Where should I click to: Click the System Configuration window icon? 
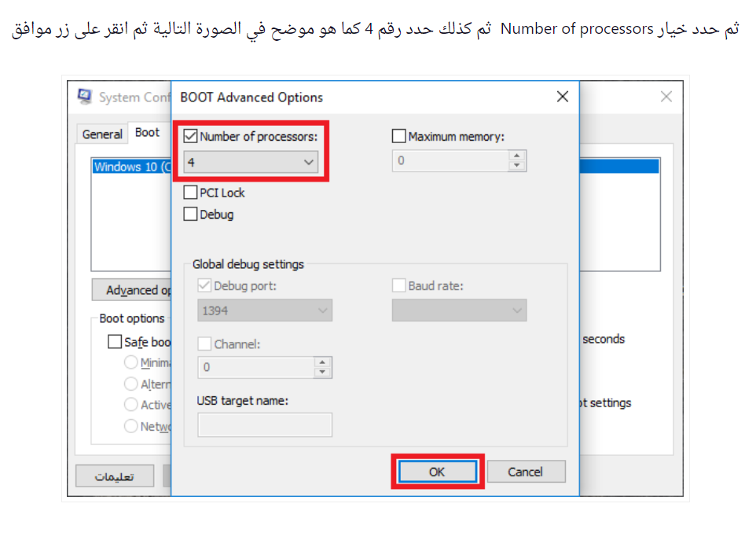[x=84, y=97]
